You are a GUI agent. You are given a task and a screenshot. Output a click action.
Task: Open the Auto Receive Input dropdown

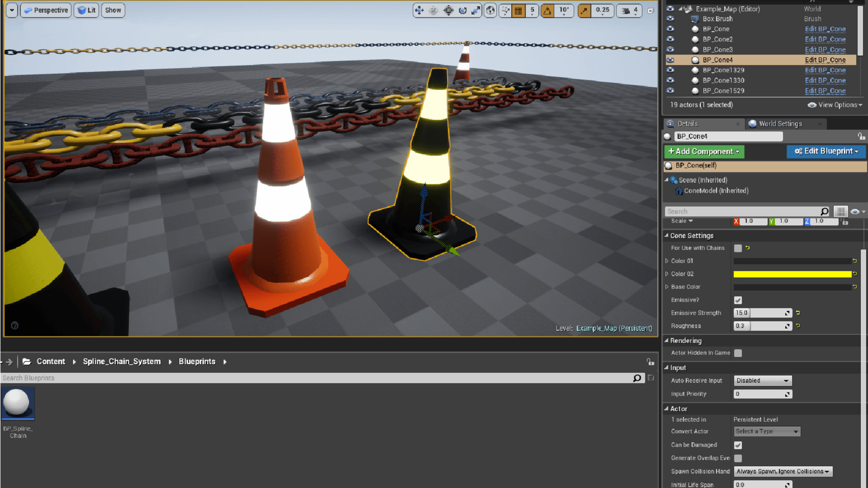762,381
